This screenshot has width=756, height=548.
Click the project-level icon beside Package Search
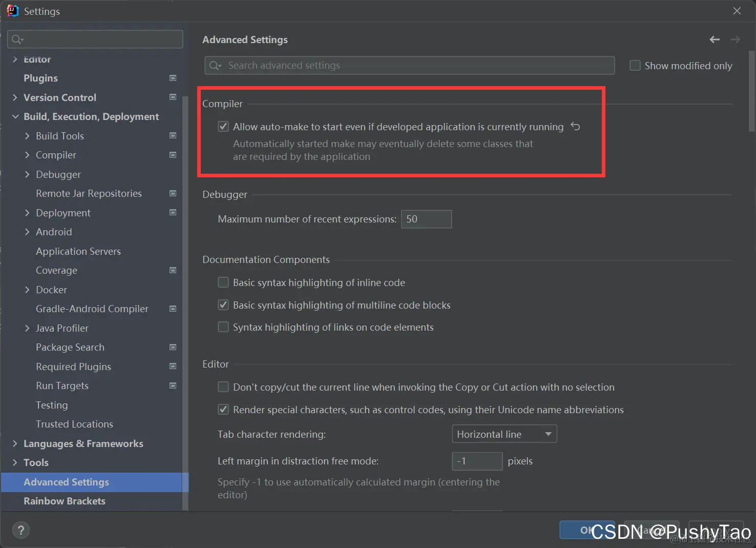coord(173,347)
